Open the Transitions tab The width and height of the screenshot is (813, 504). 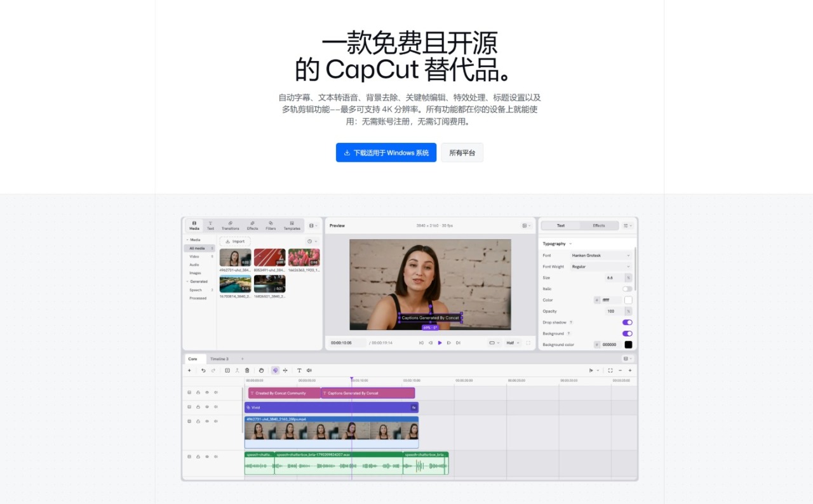[x=231, y=225]
